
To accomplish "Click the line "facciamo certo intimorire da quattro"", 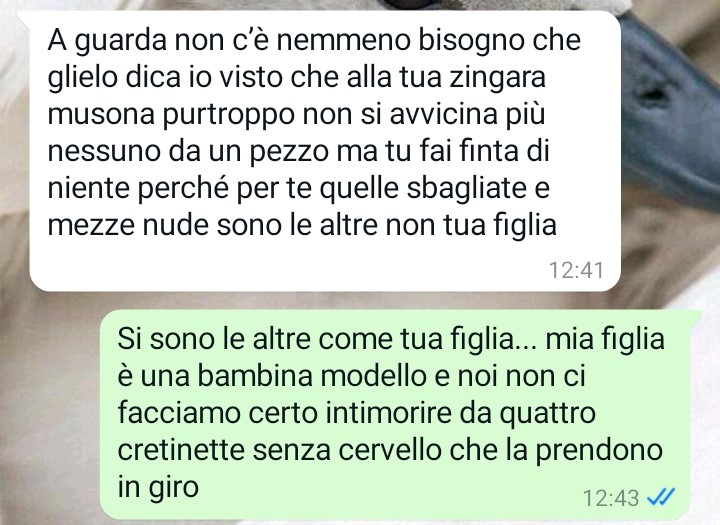I will click(356, 413).
